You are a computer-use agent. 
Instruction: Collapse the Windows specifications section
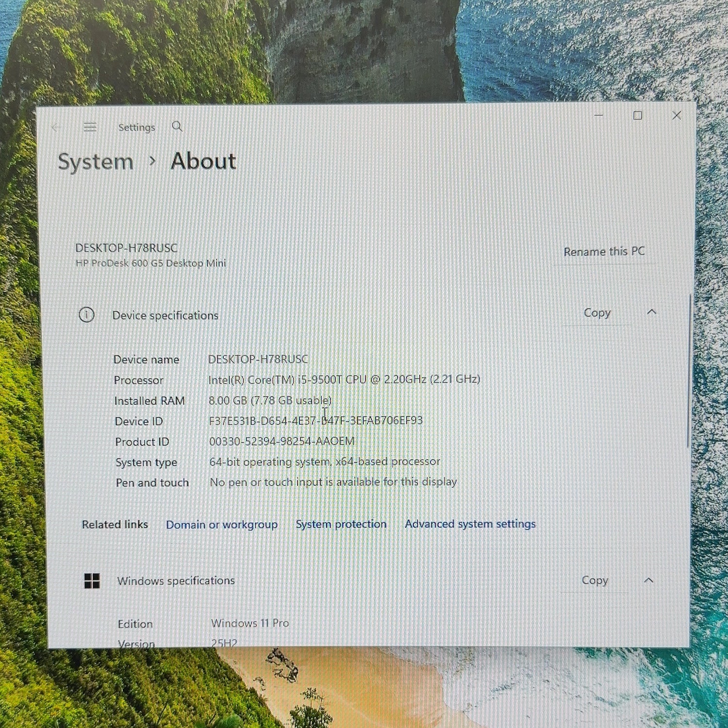click(x=648, y=580)
